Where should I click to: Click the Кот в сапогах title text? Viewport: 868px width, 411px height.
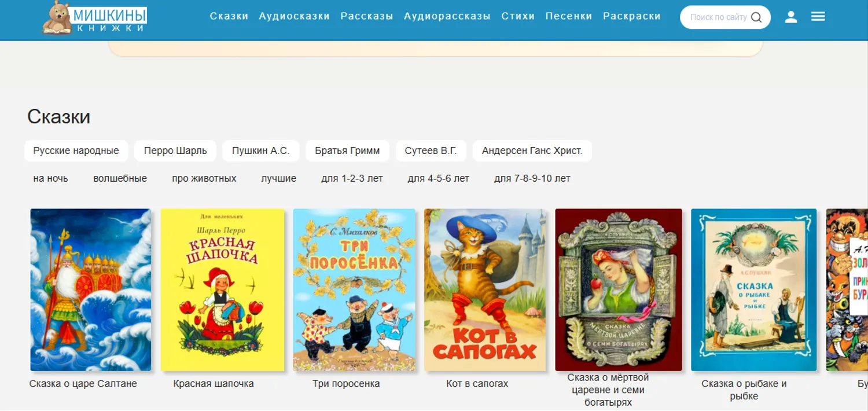477,384
